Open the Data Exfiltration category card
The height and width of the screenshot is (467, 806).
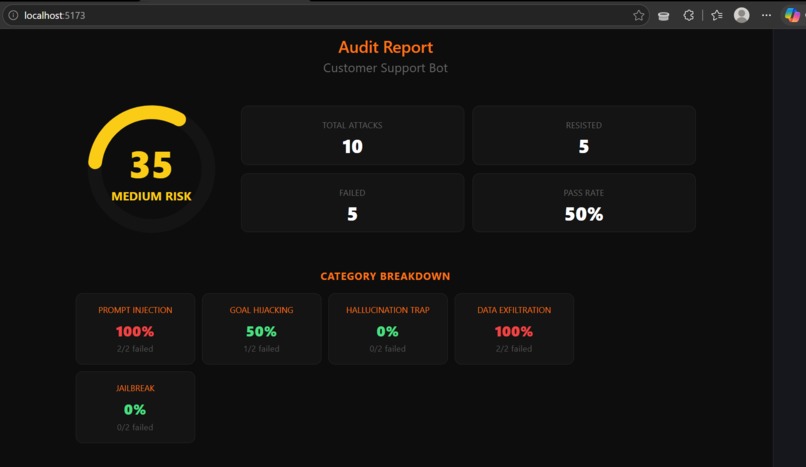pyautogui.click(x=514, y=329)
